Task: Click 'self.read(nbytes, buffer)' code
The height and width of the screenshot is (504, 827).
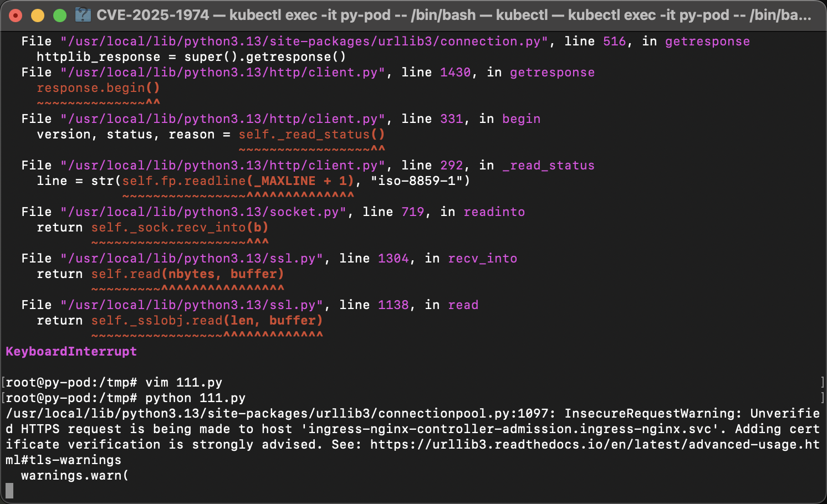Action: (x=187, y=274)
